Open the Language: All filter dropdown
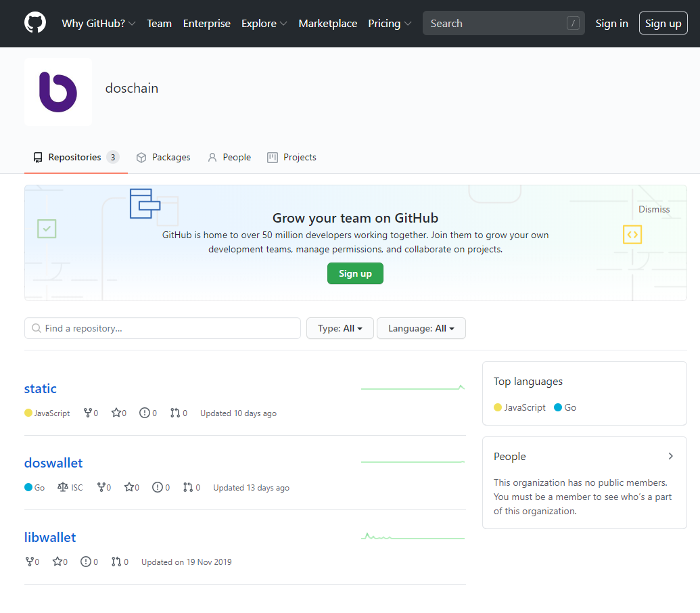Viewport: 700px width, 613px height. coord(421,328)
